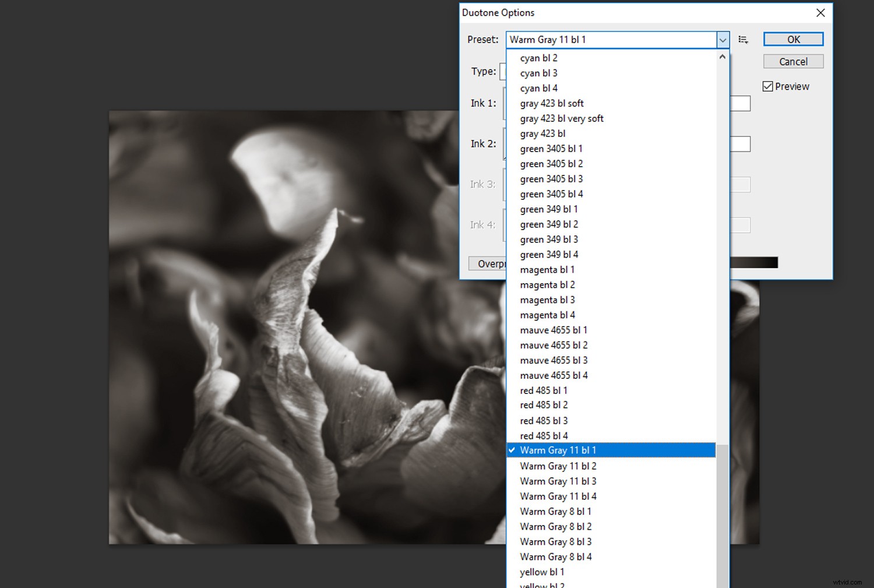Screen dimensions: 874x588
Task: Confirm duotone settings with OK
Action: 793,39
